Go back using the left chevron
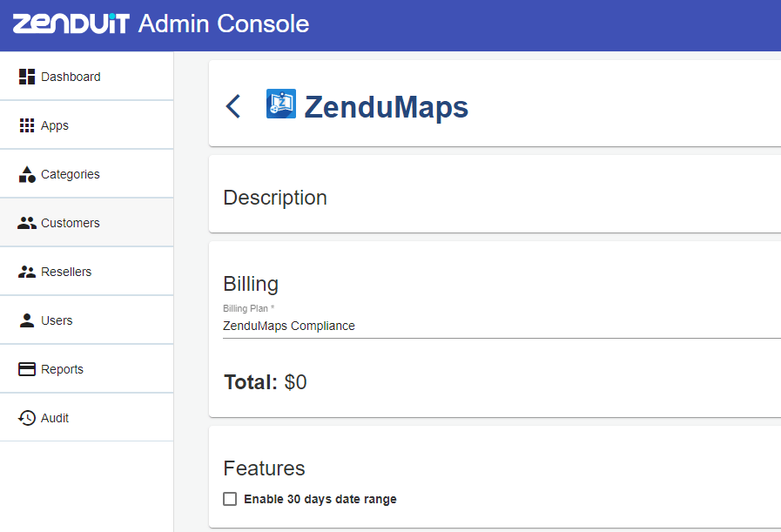 tap(233, 106)
